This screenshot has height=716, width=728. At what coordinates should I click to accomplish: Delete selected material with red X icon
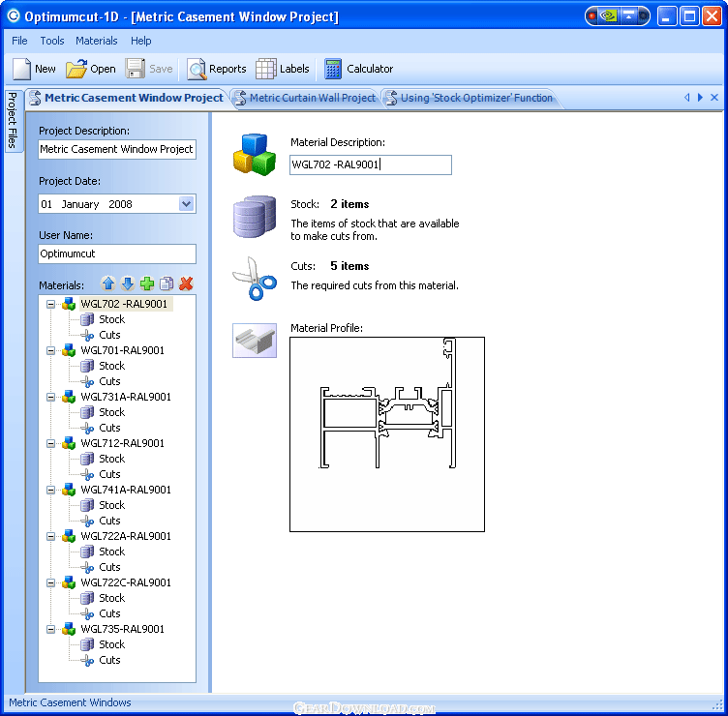tap(186, 283)
